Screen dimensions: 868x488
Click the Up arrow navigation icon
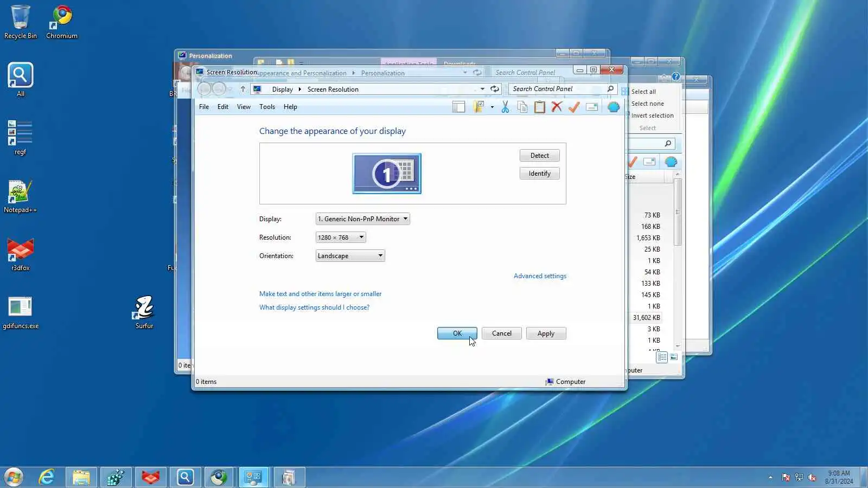[x=243, y=89]
